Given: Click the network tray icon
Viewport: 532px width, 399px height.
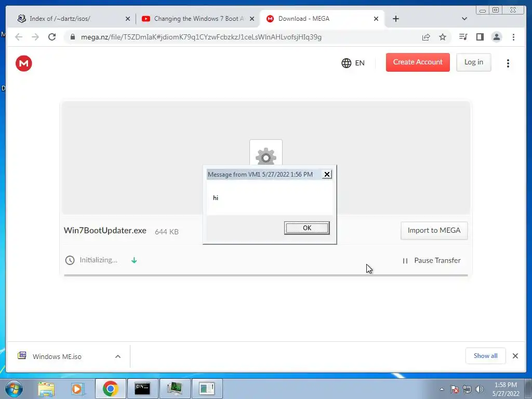Looking at the screenshot, I should point(467,389).
